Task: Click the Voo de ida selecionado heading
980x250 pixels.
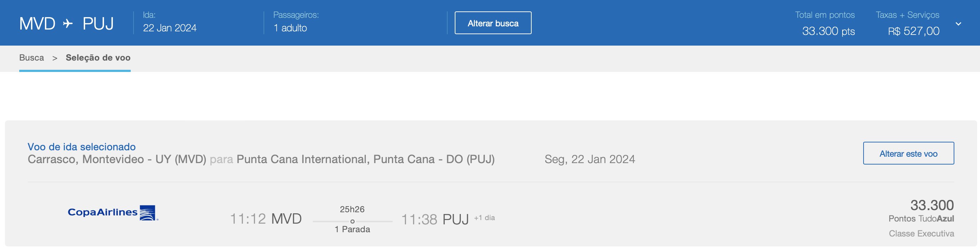Action: pos(82,146)
